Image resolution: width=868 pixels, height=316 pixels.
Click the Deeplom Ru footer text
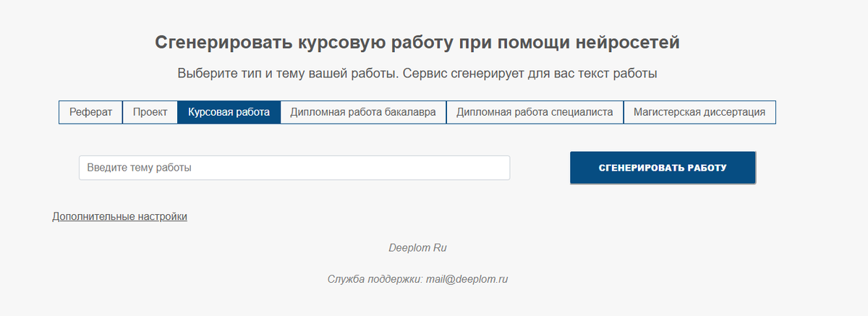click(417, 247)
